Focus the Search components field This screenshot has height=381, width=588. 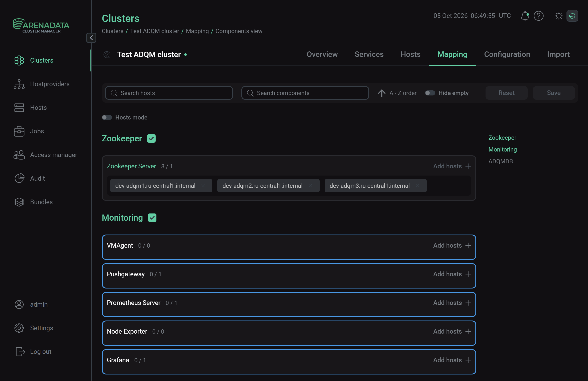click(x=305, y=93)
